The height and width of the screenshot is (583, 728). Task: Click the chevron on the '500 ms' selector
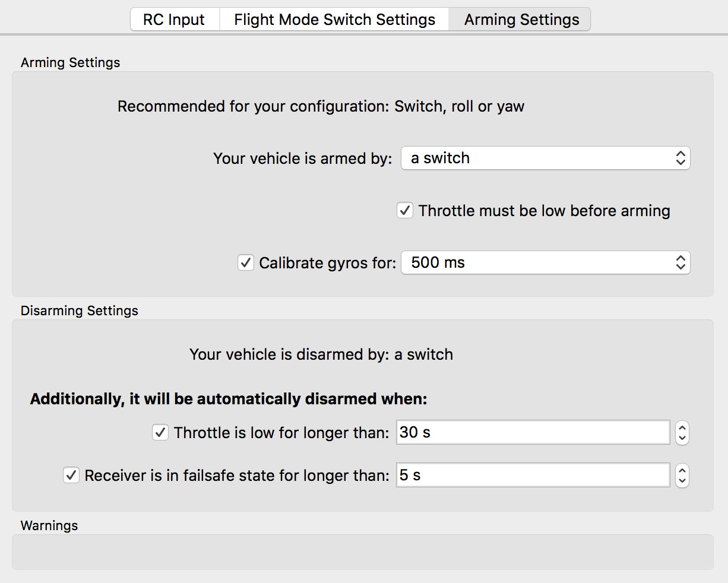coord(680,262)
